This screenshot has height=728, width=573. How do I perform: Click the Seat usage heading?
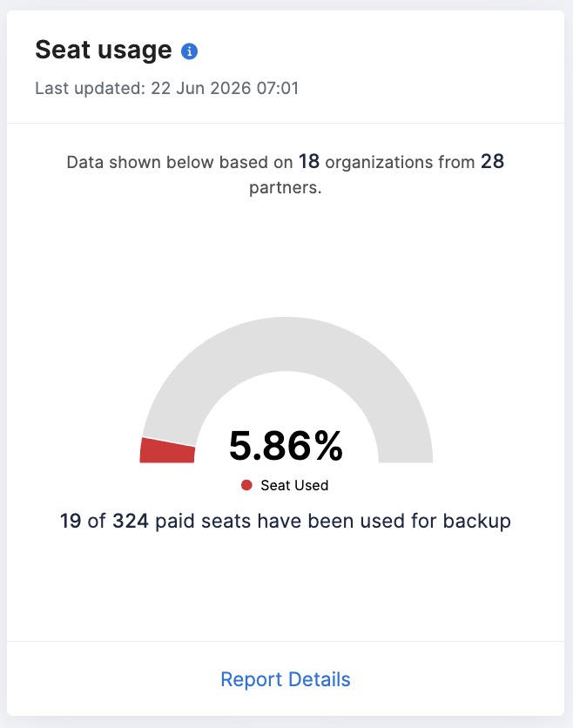(103, 51)
